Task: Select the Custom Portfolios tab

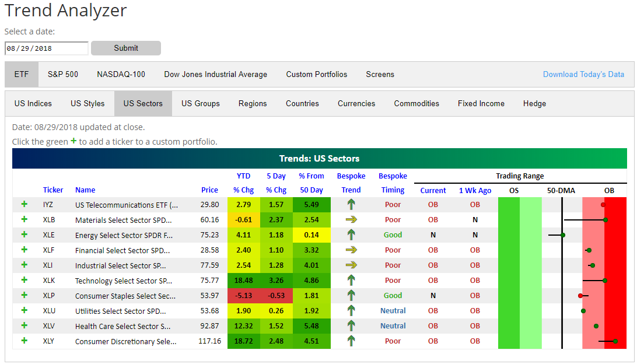Action: [316, 74]
